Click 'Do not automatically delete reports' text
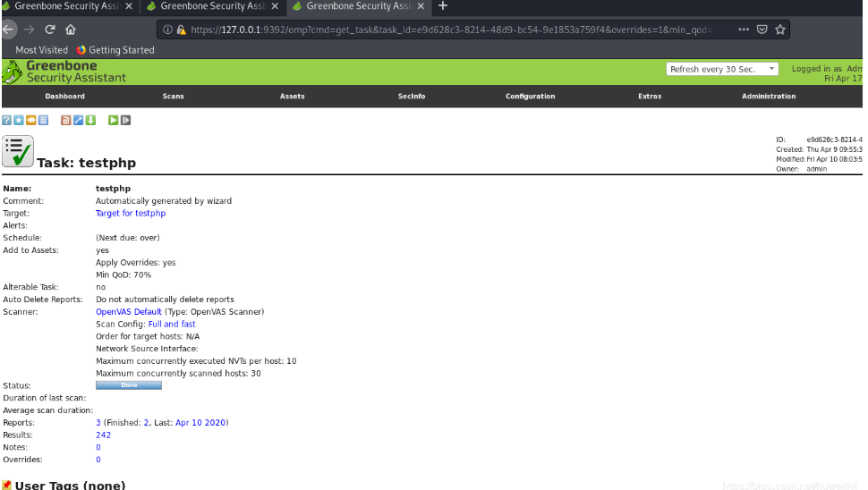 (165, 300)
